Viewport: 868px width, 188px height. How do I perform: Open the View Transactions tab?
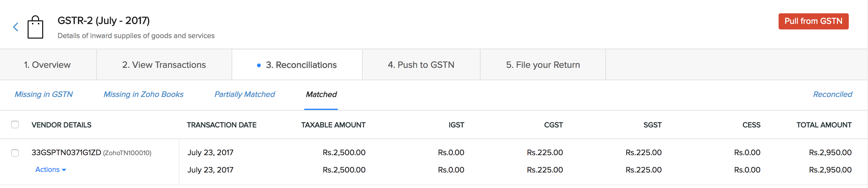point(164,64)
